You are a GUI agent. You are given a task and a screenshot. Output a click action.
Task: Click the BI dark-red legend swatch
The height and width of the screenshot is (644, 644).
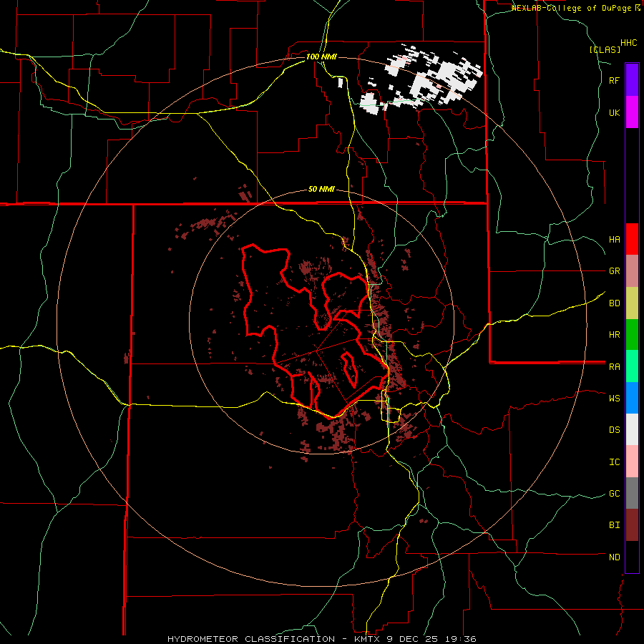tap(632, 525)
